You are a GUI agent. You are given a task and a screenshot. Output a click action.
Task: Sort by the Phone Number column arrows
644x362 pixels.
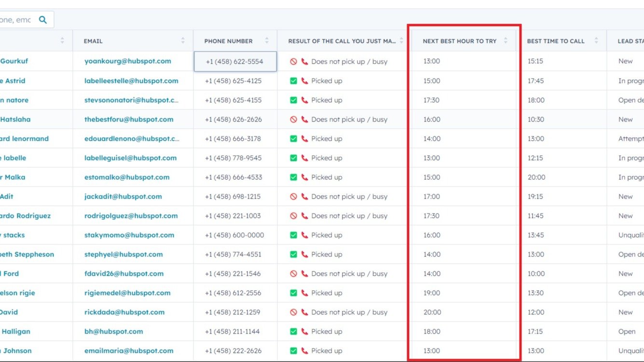[267, 41]
